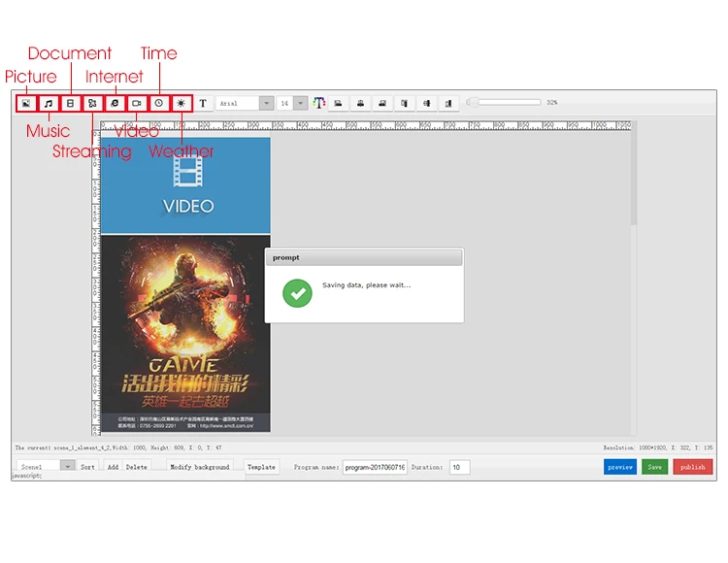The height and width of the screenshot is (563, 728).
Task: Open the text color picker icon
Action: point(318,103)
